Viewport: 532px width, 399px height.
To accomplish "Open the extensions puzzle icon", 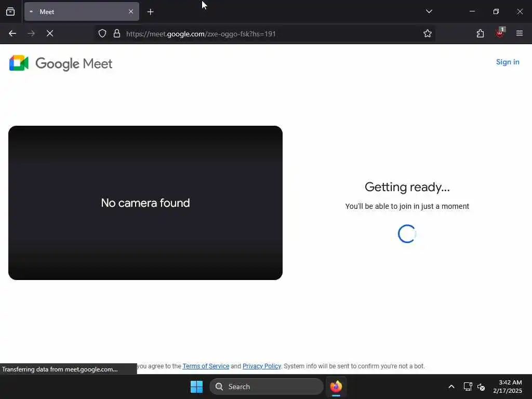I will [x=480, y=33].
